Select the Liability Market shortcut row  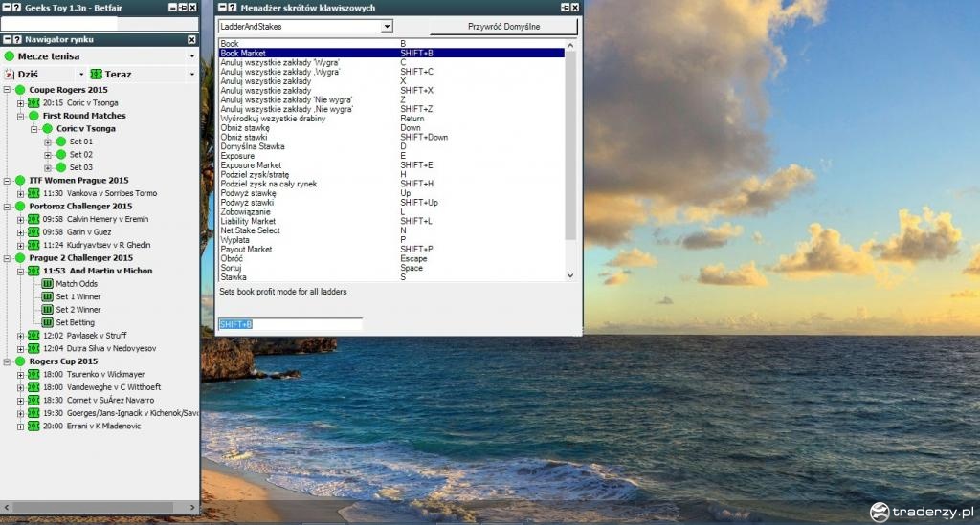coord(391,221)
